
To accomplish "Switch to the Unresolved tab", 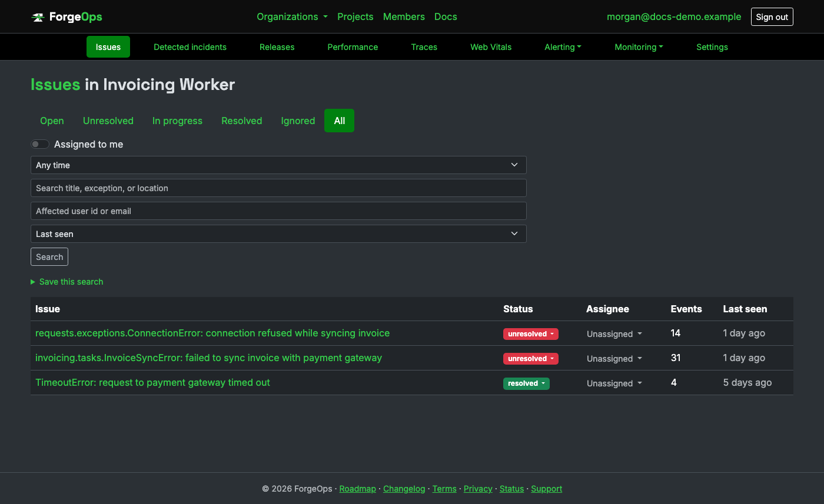I will [x=108, y=121].
